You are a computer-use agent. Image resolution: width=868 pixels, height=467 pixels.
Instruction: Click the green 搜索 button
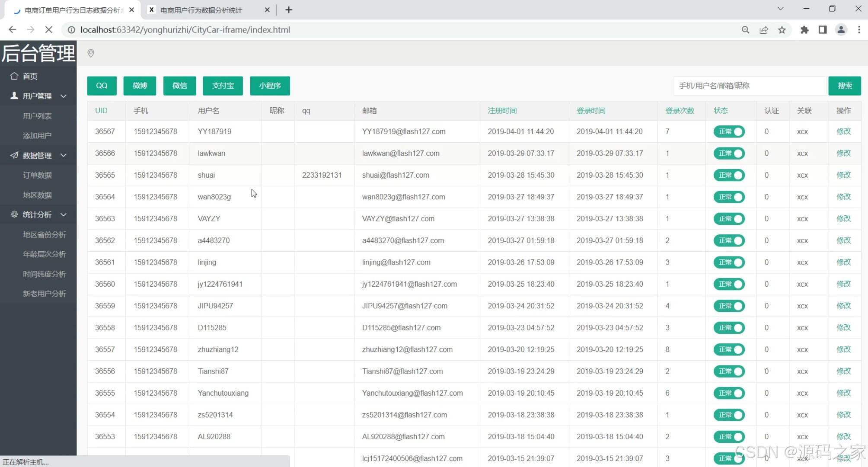pos(845,86)
